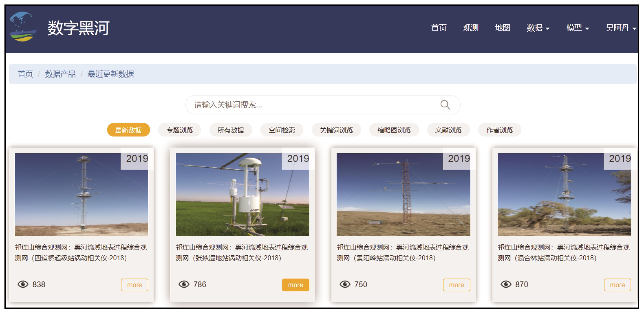Image resolution: width=644 pixels, height=312 pixels.
Task: Click 首页 in the breadcrumb
Action: coord(25,74)
